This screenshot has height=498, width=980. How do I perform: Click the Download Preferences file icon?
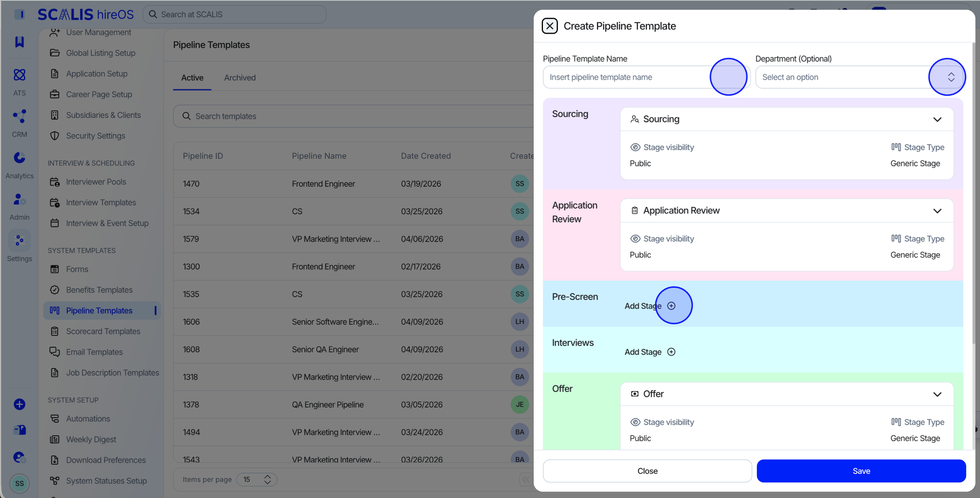click(55, 460)
